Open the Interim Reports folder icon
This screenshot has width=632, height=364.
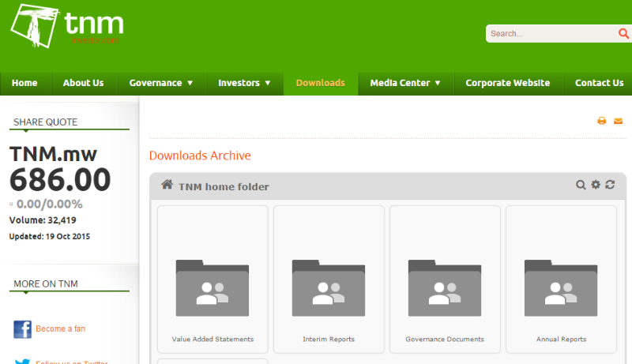[x=329, y=288]
